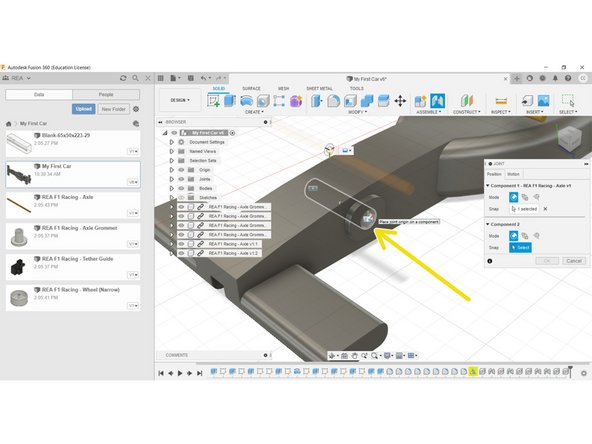Toggle visibility of REA F1 Racing - Axle v1:2
The width and height of the screenshot is (592, 444).
click(182, 253)
